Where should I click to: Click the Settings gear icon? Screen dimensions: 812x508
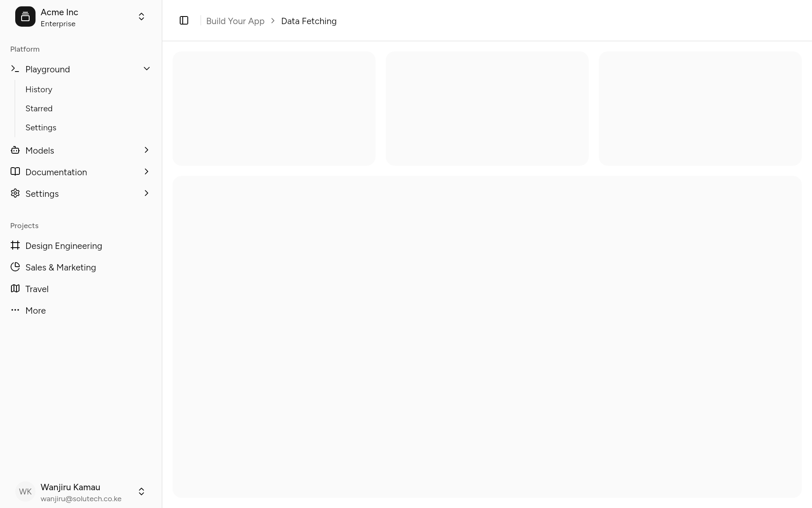(15, 193)
